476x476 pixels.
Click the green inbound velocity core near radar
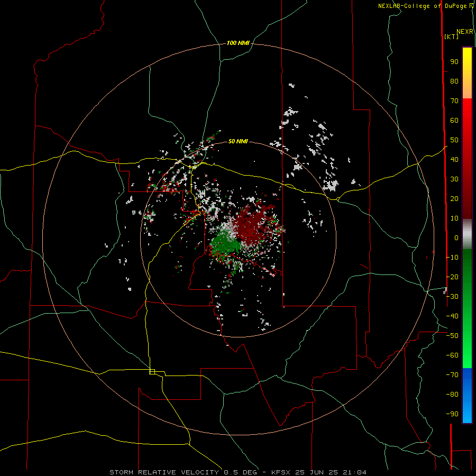coord(225,244)
